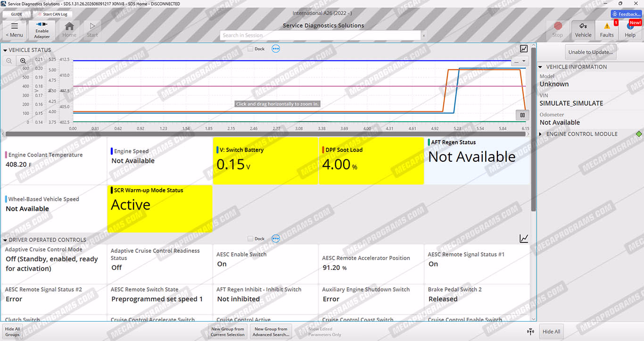Select AFT Regen Inhibit - Inhibit Switch parameter
The width and height of the screenshot is (644, 341).
tap(265, 299)
